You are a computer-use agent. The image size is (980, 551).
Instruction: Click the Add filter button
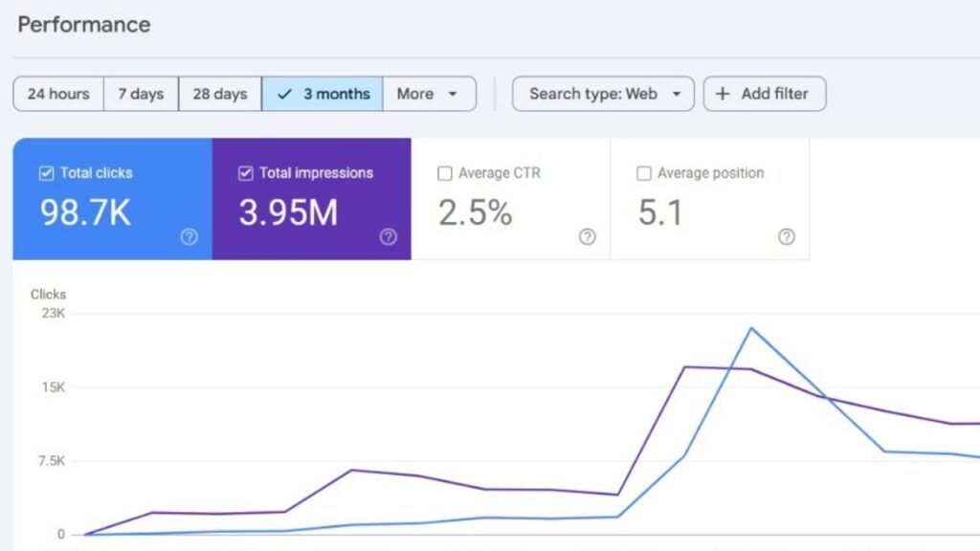click(764, 94)
